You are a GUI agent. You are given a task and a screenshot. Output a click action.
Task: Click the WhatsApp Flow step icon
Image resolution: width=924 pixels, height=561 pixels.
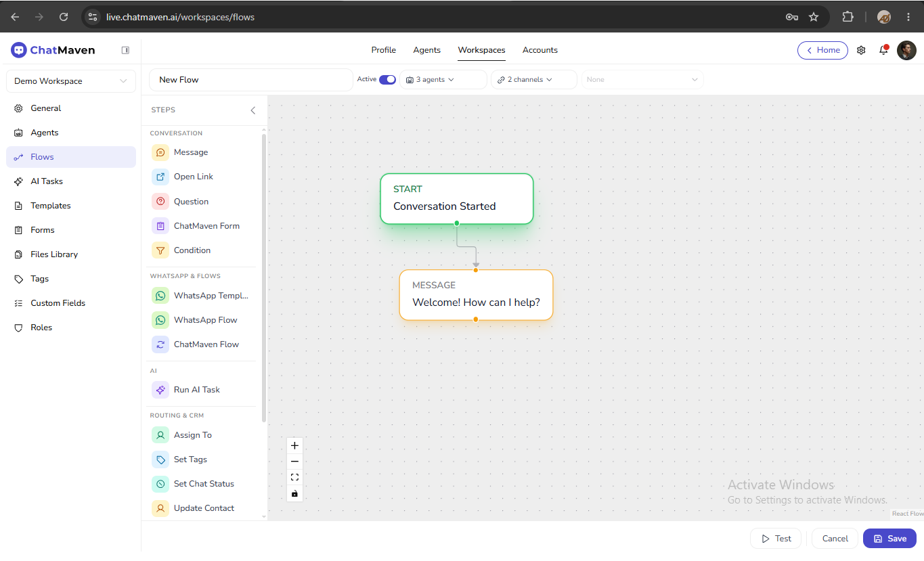point(160,320)
